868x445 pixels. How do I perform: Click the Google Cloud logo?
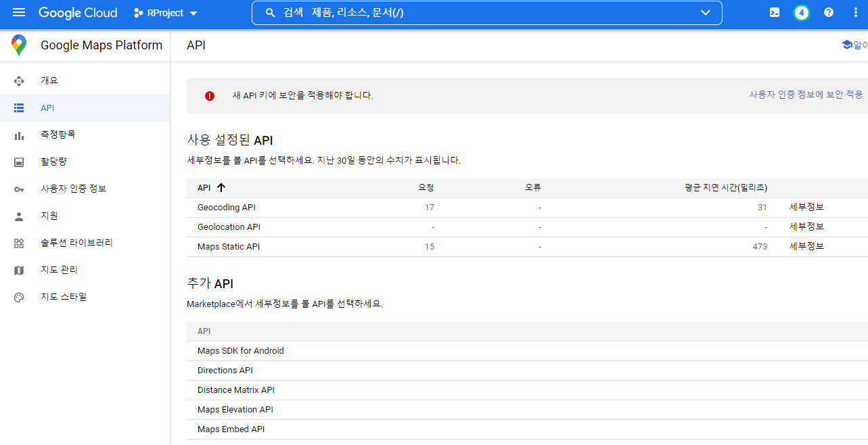(78, 13)
